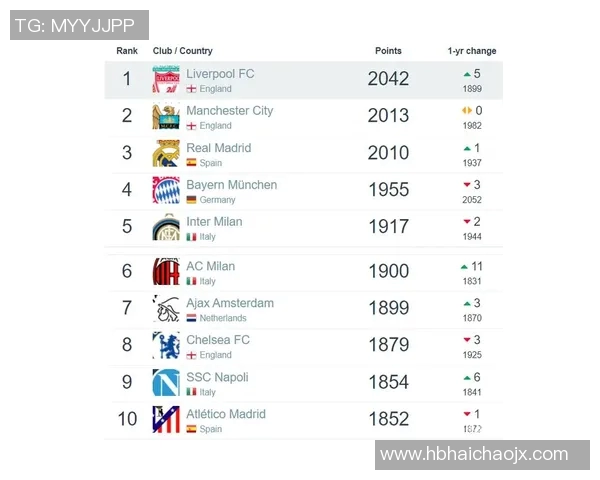The image size is (600, 480).
Task: Click the AC Milan club crest
Action: pos(166,272)
